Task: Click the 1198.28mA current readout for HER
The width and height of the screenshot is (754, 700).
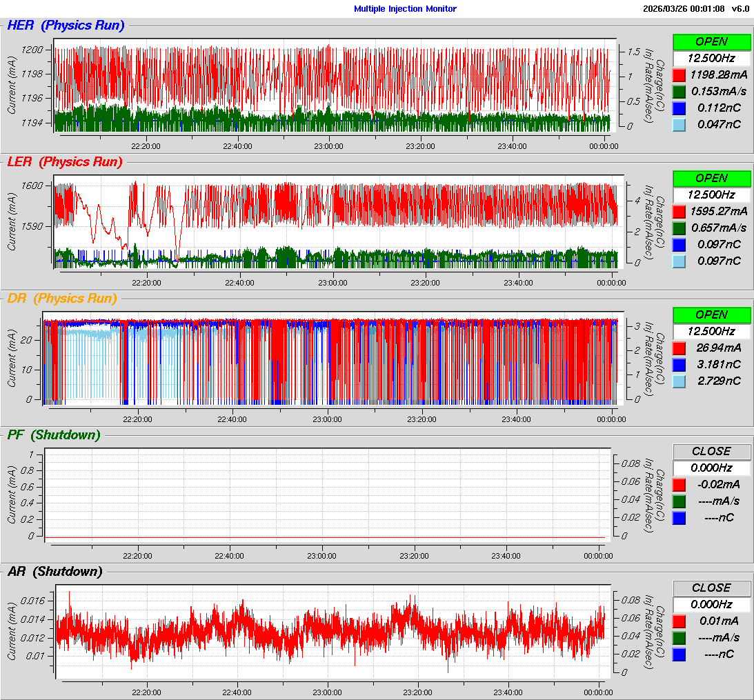Action: tap(718, 74)
